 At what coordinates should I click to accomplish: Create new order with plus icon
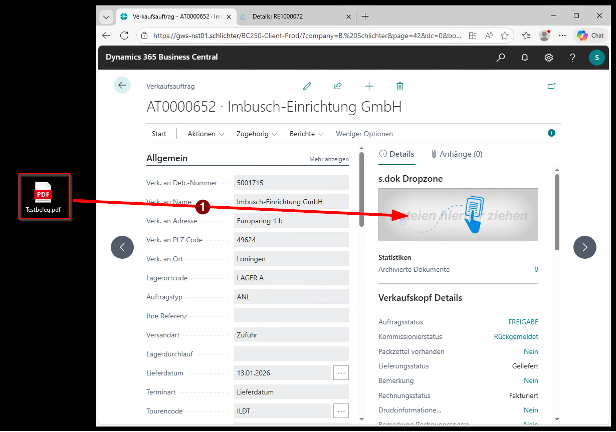point(369,86)
